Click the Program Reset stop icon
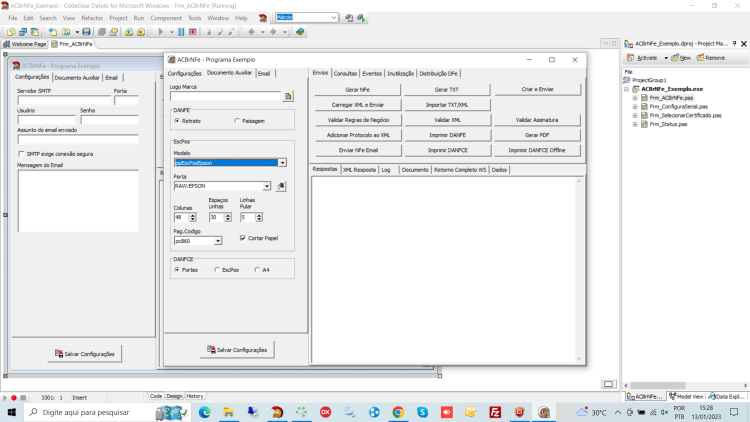 tap(193, 32)
